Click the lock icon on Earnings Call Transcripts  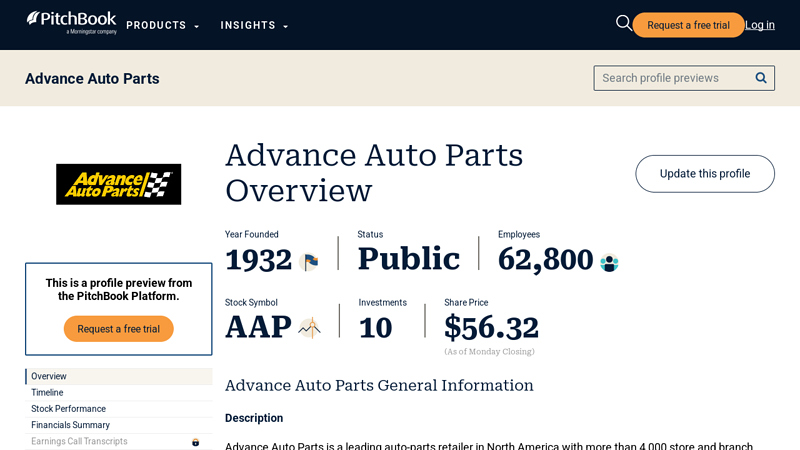click(195, 442)
